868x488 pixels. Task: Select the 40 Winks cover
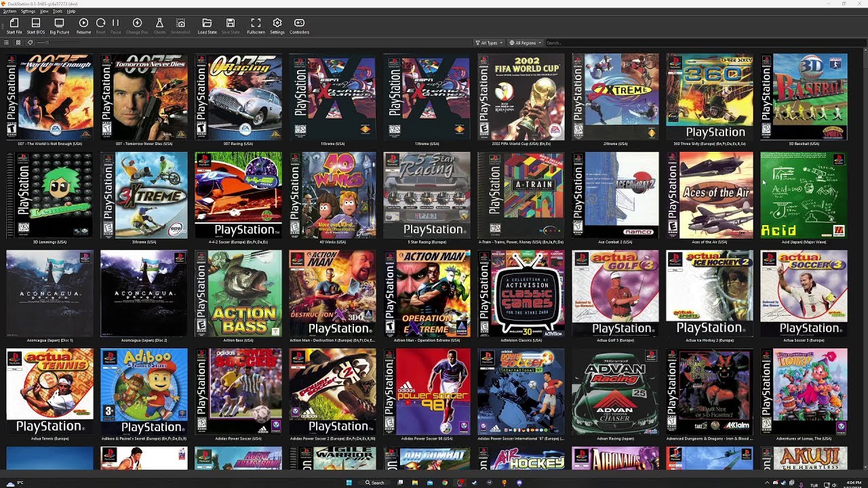(332, 195)
